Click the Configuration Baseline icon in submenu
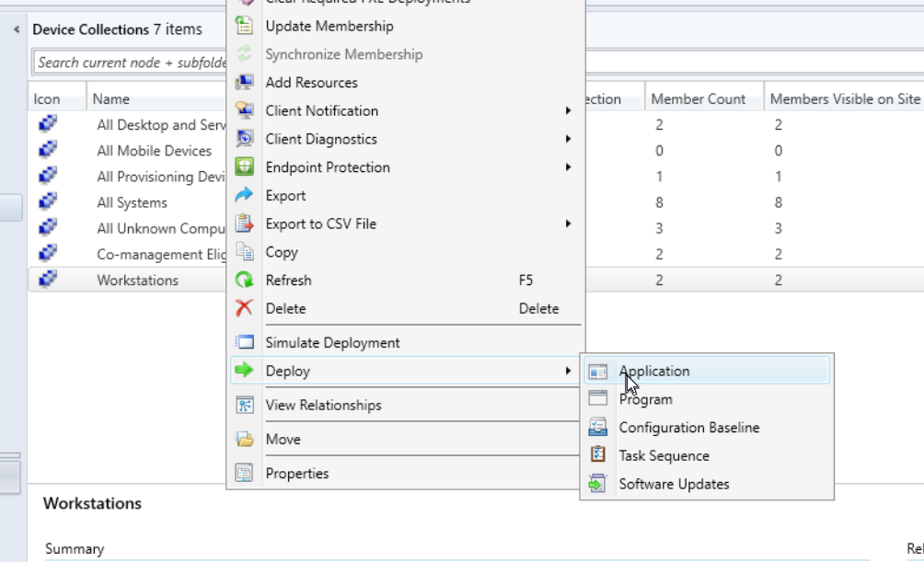The image size is (924, 562). click(598, 428)
